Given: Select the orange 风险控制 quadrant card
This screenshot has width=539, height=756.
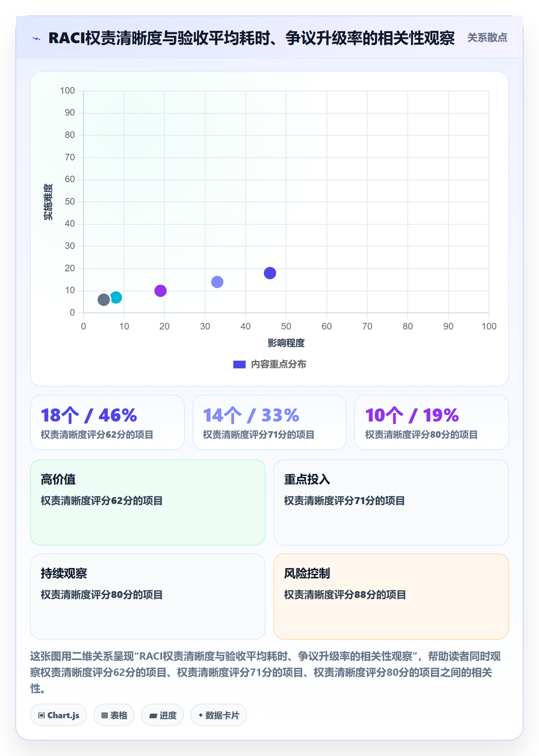Looking at the screenshot, I should tap(391, 596).
